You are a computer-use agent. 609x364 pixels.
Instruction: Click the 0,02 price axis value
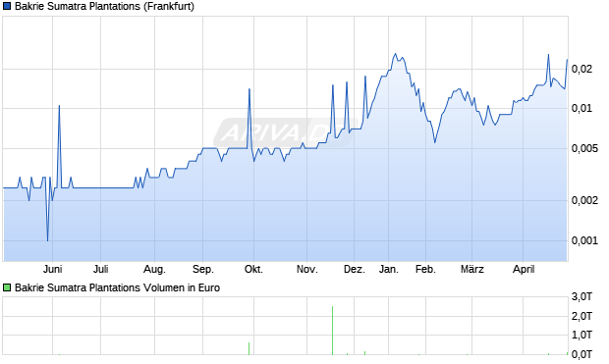point(581,70)
